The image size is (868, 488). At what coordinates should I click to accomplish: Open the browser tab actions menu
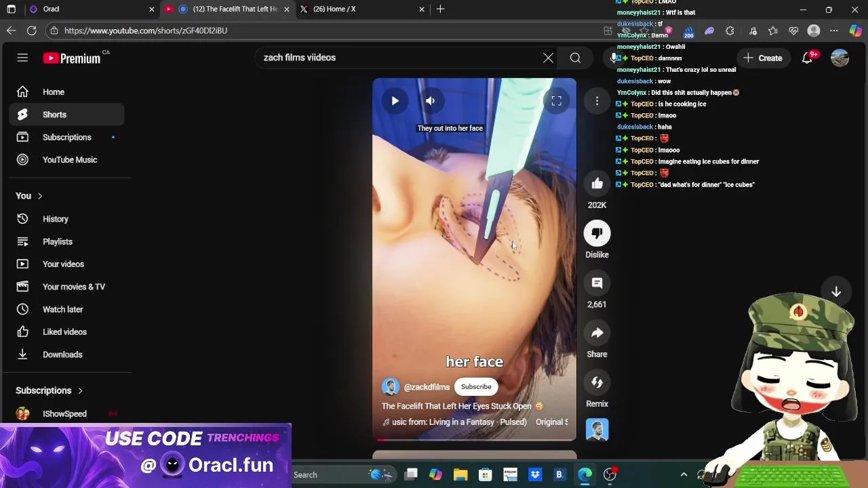tap(11, 9)
